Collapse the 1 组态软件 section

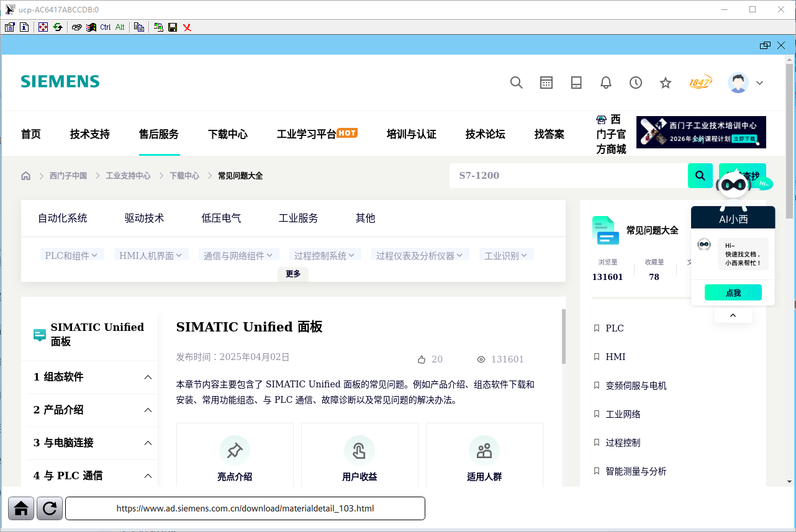[x=148, y=377]
